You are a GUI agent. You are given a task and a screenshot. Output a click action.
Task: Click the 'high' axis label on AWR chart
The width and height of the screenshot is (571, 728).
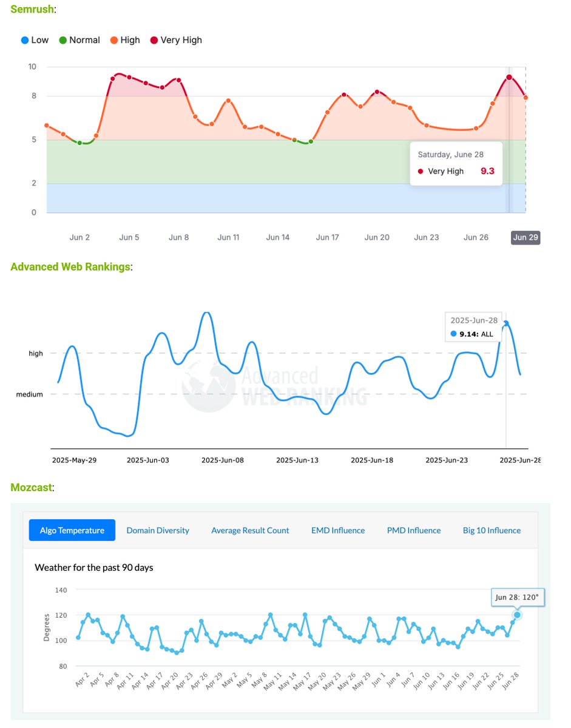coord(36,353)
